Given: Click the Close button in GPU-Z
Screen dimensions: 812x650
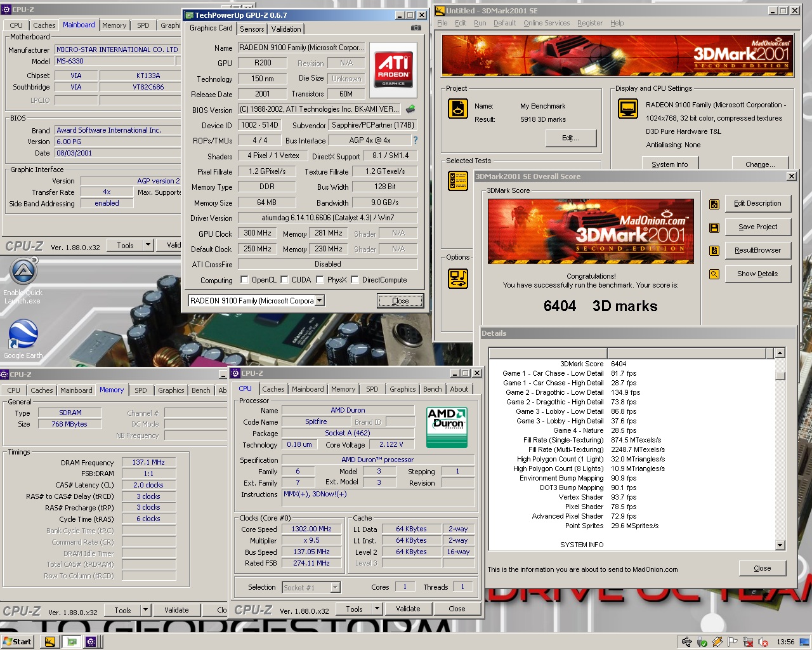Looking at the screenshot, I should pos(400,301).
